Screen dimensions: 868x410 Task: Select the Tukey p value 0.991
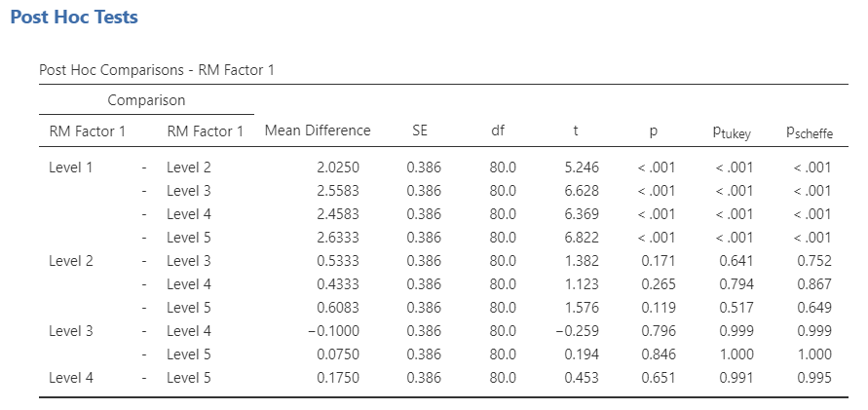pos(736,378)
